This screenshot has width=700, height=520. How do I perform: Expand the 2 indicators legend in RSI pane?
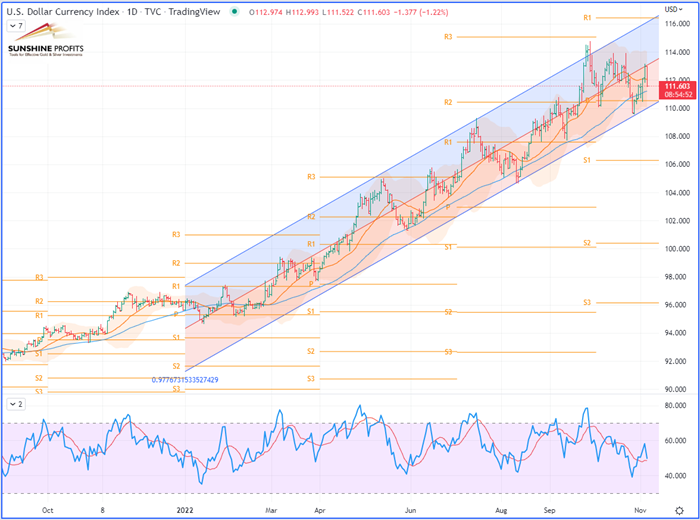click(x=11, y=403)
